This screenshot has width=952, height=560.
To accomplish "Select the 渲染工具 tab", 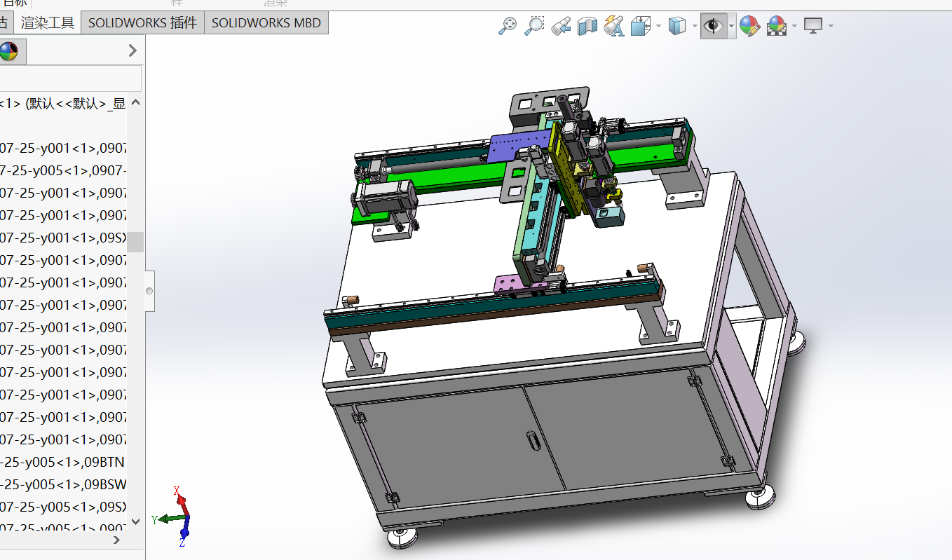I will click(47, 22).
